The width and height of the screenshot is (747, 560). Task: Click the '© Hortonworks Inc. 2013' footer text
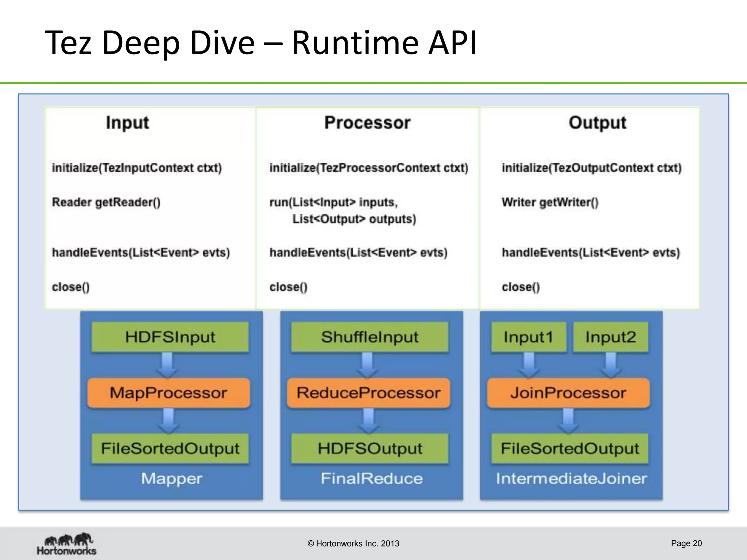pos(353,544)
